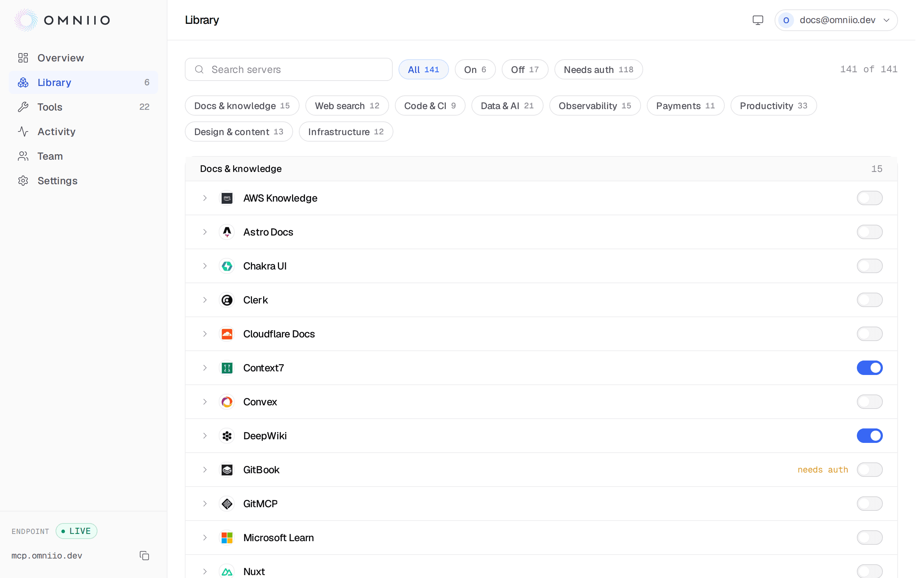Click the AWS Knowledge server icon
924x578 pixels.
[227, 198]
